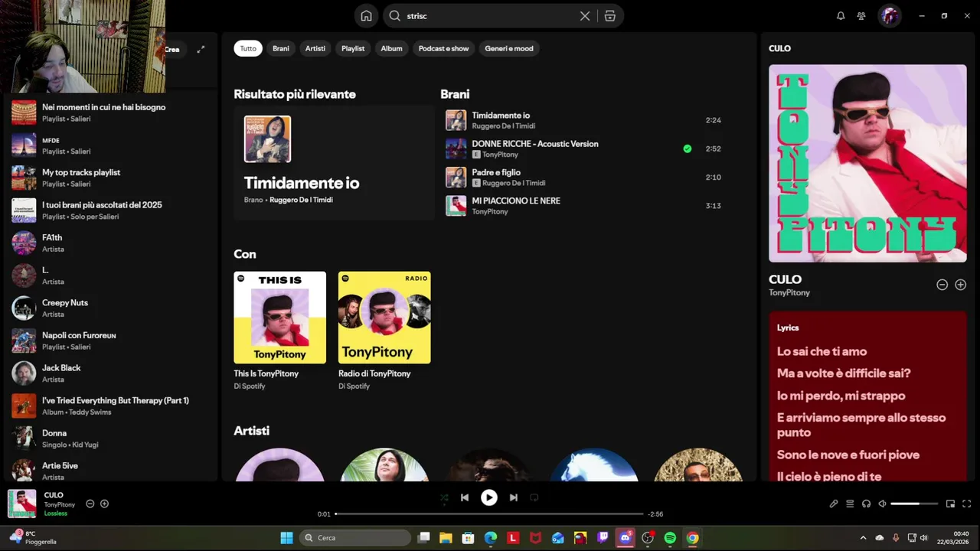Open the Artisti section heading
Viewport: 980px width, 551px height.
[x=251, y=431]
